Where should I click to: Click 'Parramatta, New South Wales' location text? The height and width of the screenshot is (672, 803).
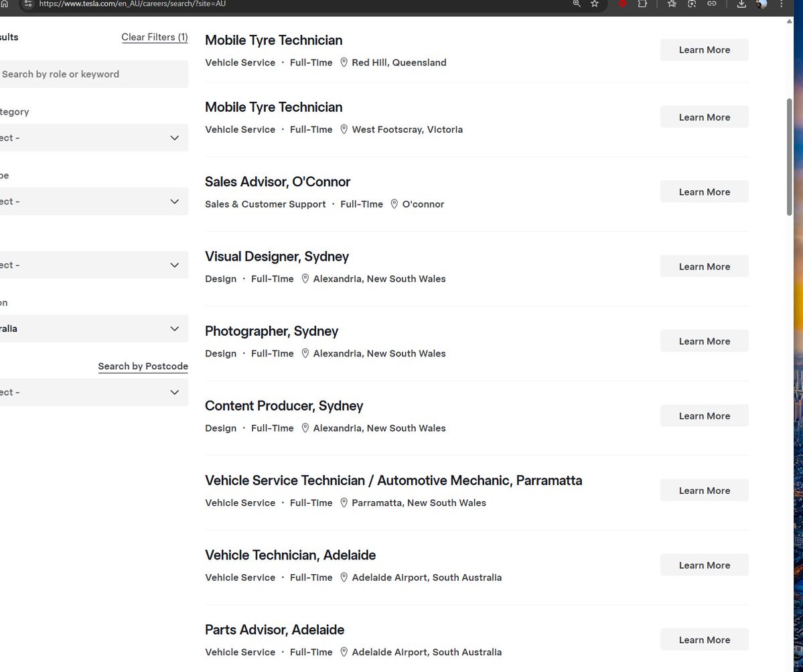click(419, 503)
